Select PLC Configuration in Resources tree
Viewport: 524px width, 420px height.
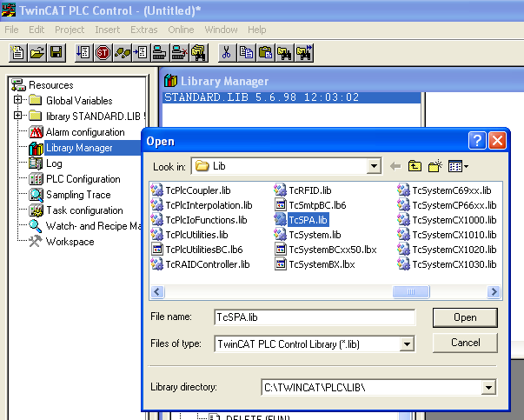click(x=83, y=179)
